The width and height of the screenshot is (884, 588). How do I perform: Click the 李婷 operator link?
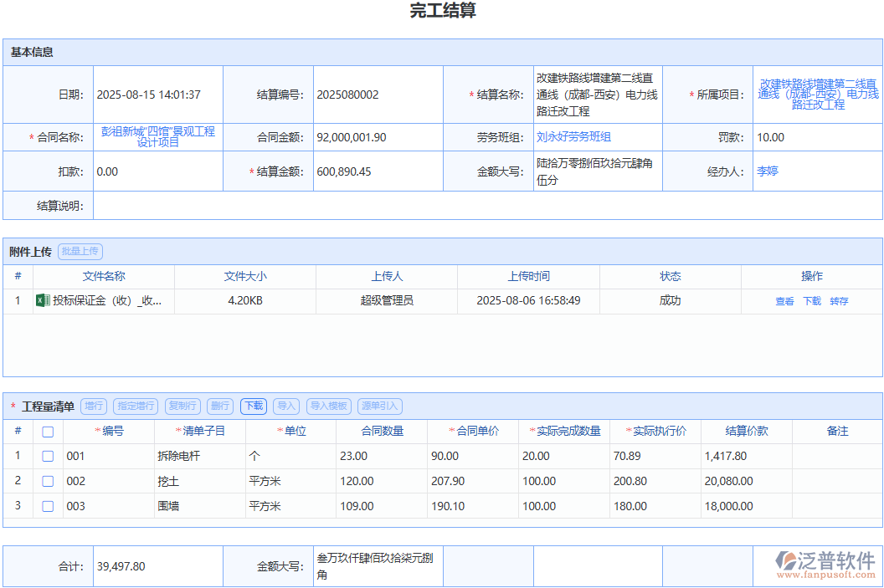coord(768,171)
